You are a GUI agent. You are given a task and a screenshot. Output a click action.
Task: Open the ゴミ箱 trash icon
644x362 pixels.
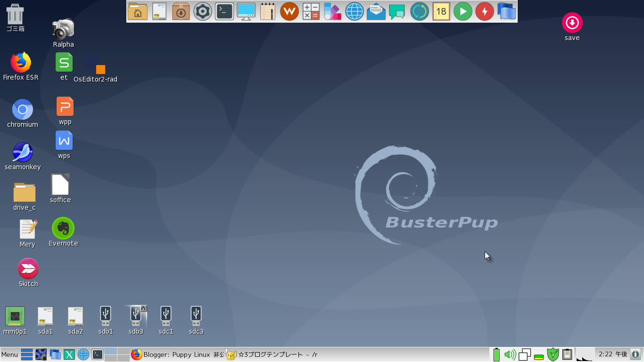[15, 14]
